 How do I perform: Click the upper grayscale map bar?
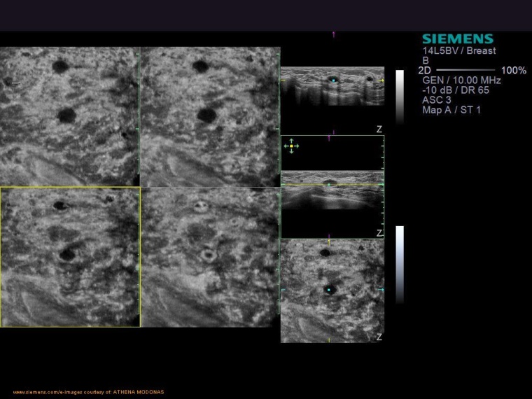(x=400, y=94)
